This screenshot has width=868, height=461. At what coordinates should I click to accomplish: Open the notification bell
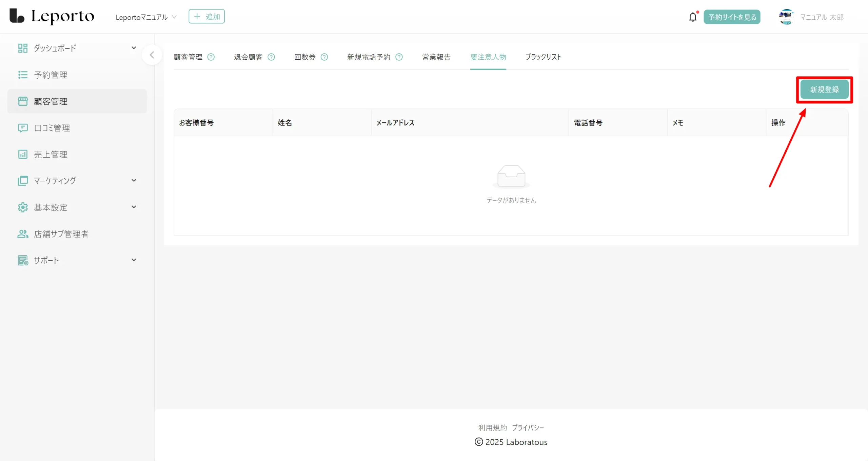click(693, 17)
